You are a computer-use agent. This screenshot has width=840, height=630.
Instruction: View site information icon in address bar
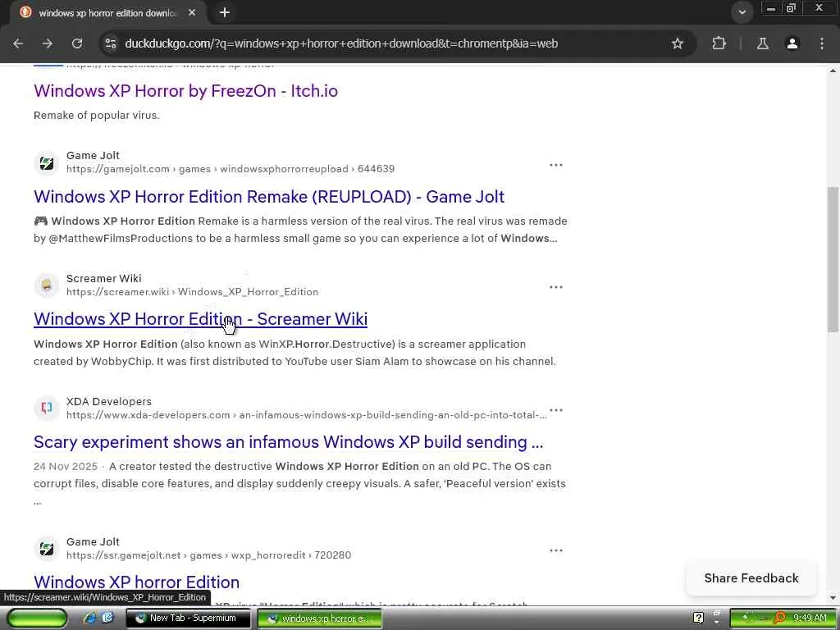[x=111, y=43]
